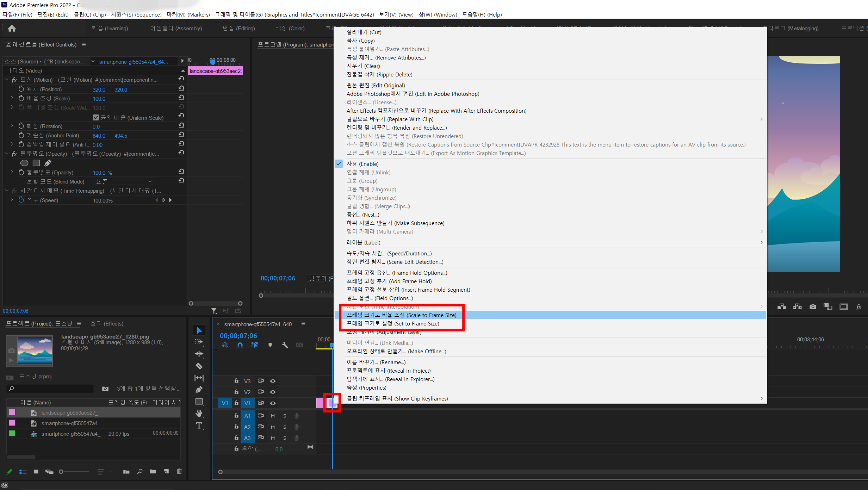The width and height of the screenshot is (868, 490).
Task: Select the Razor tool
Action: [199, 366]
